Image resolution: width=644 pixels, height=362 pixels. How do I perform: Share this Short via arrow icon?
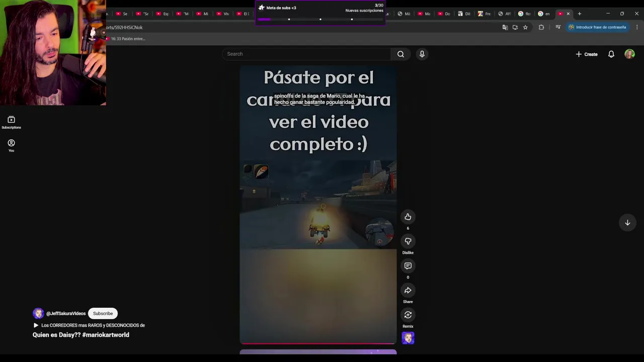408,291
